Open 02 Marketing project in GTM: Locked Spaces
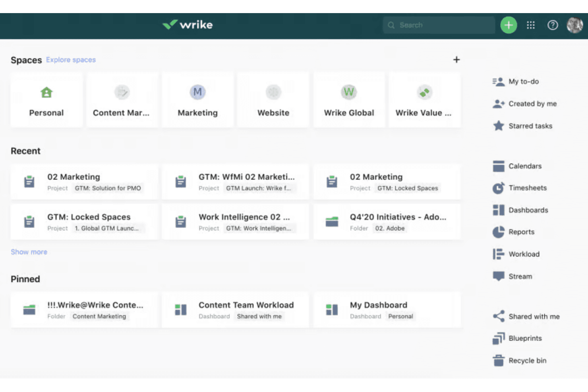 tap(387, 182)
